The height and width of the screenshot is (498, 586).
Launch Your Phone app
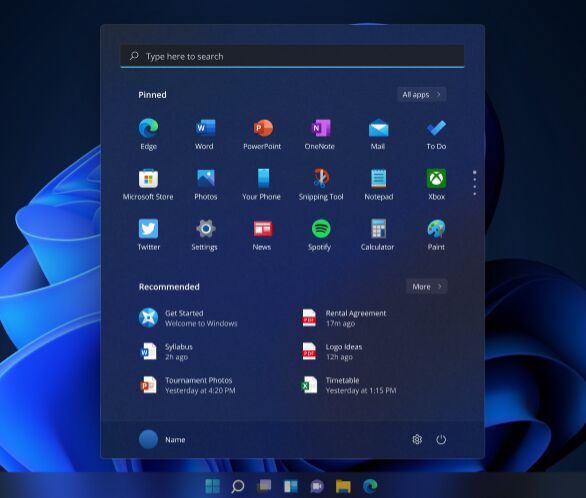(x=262, y=185)
